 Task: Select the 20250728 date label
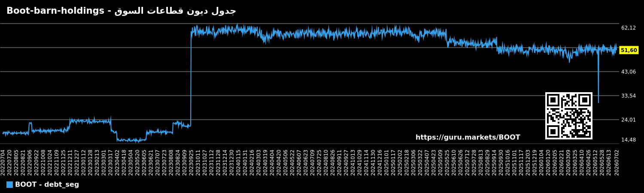coord(474,162)
